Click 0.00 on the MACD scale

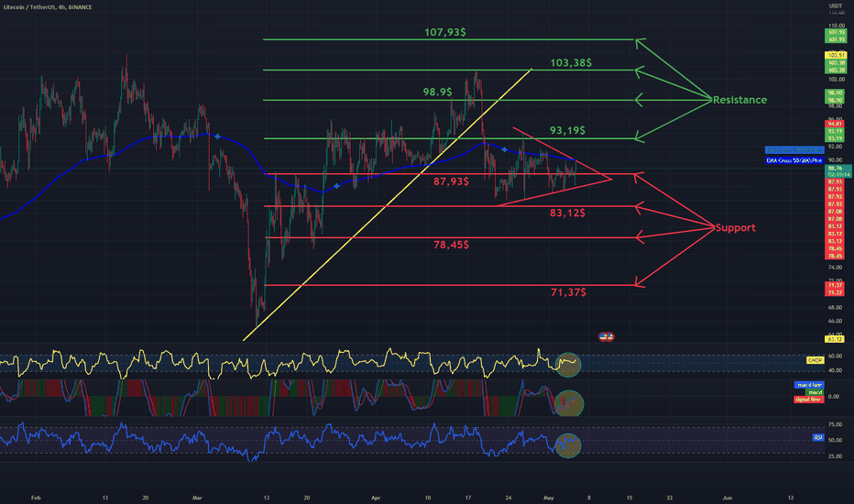tap(834, 397)
